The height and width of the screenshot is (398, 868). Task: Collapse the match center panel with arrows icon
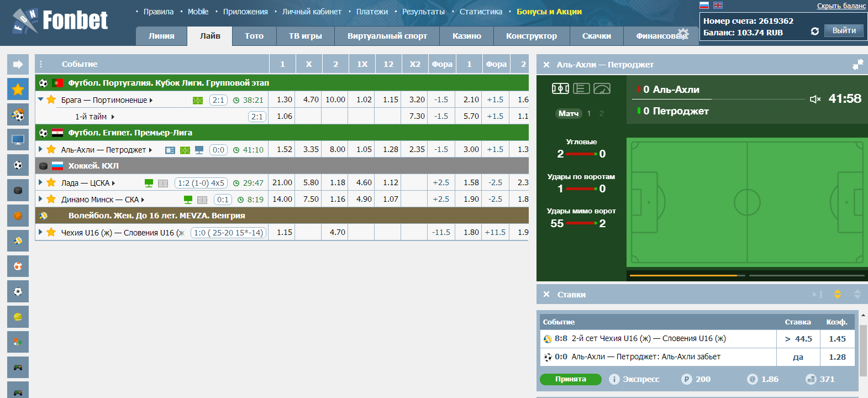[858, 65]
